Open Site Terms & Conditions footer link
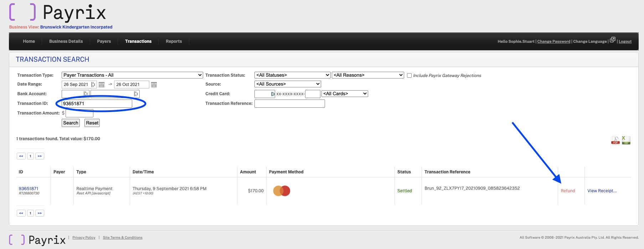 click(123, 238)
